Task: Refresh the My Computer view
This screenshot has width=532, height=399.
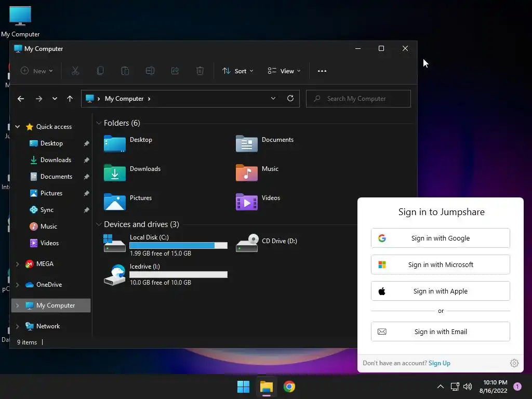Action: pos(290,98)
